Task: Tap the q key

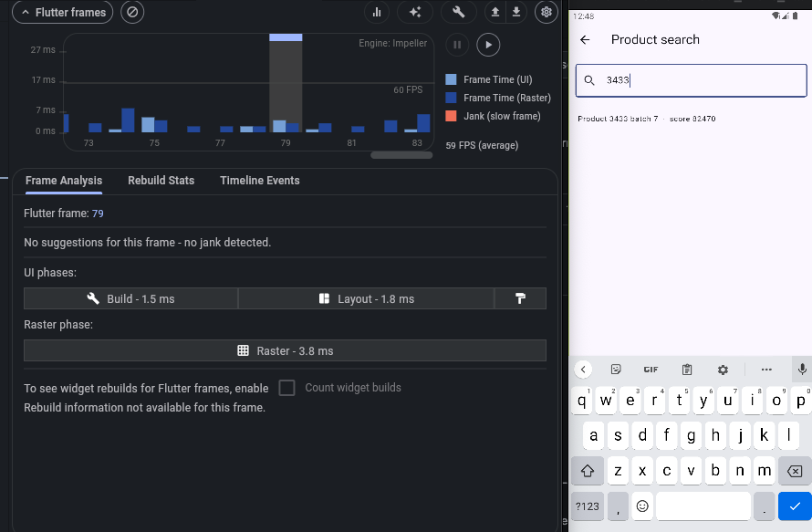Action: (581, 401)
